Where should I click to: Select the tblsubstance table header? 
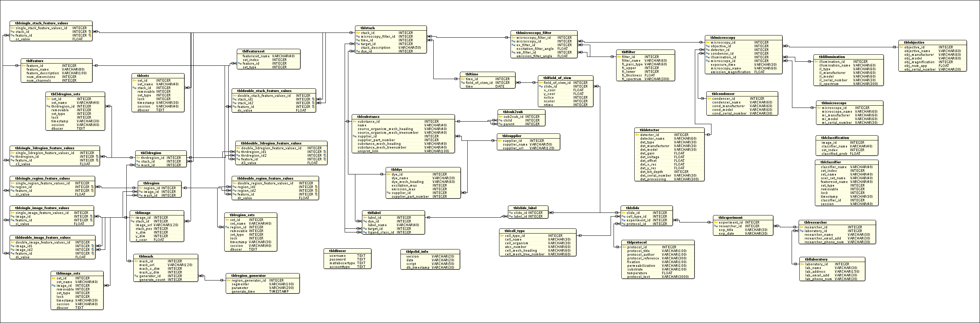pyautogui.click(x=403, y=117)
